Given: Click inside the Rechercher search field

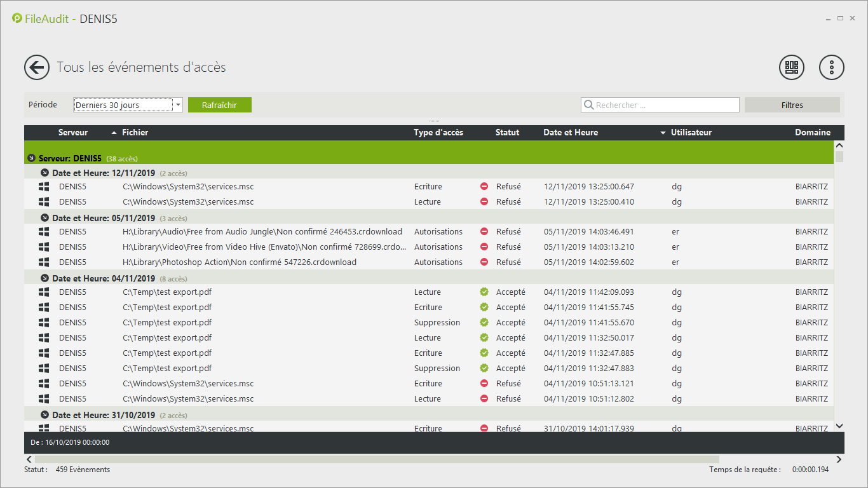Looking at the screenshot, I should click(664, 105).
